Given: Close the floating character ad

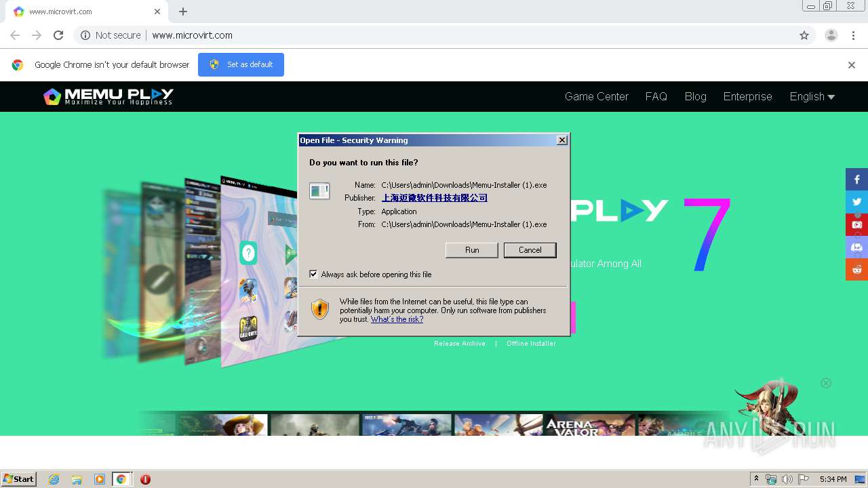Looking at the screenshot, I should (x=826, y=383).
